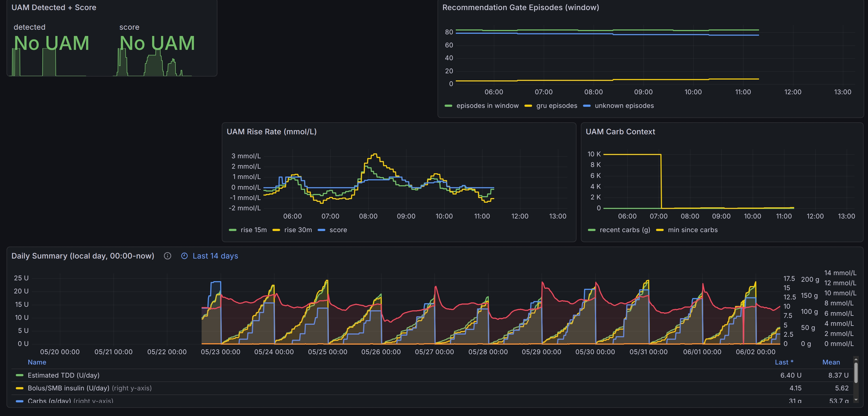The height and width of the screenshot is (416, 868).
Task: Click the '11:00' x-axis label in Gate Episodes chart
Action: (x=743, y=92)
